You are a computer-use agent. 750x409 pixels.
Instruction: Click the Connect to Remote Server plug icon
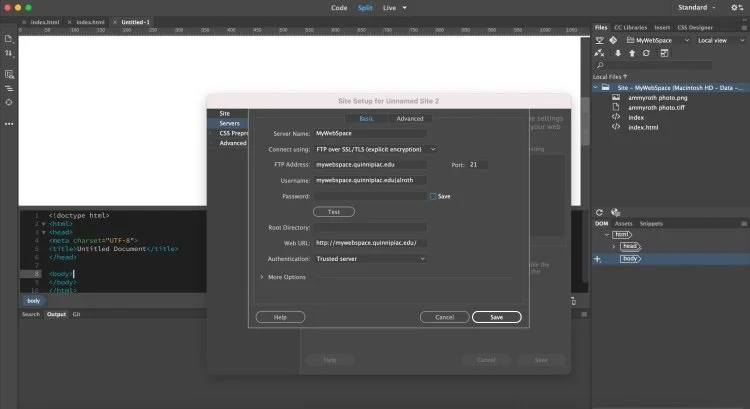599,53
